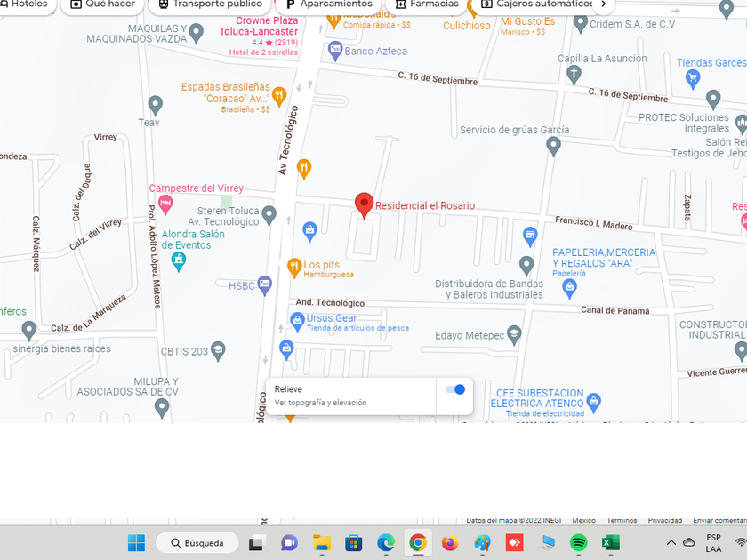The image size is (747, 560).
Task: Click the CFE SUBESTACION ELECTRICA ATENCO marker
Action: pos(593,403)
